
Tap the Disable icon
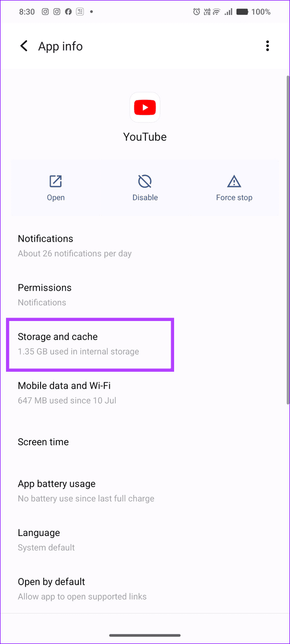[x=145, y=181]
